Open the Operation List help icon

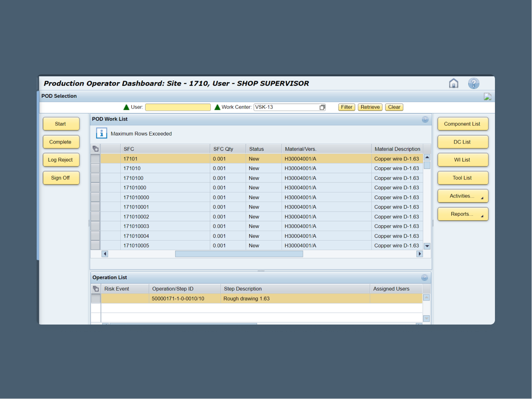click(x=424, y=278)
